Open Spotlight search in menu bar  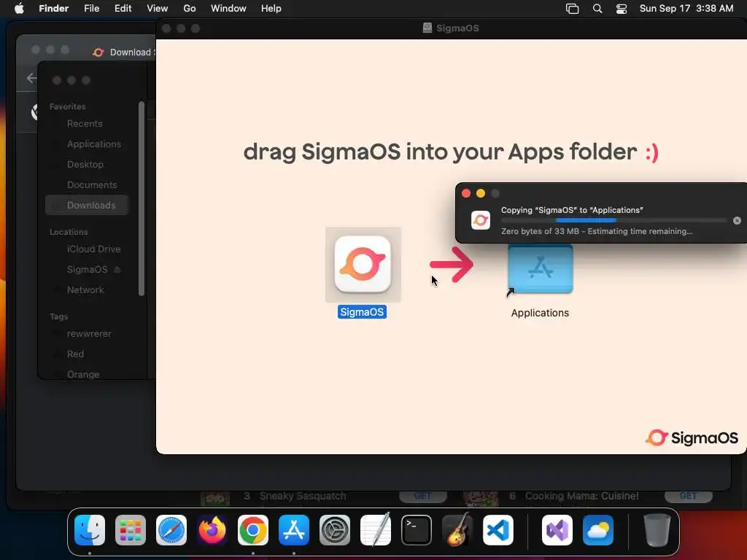click(597, 9)
